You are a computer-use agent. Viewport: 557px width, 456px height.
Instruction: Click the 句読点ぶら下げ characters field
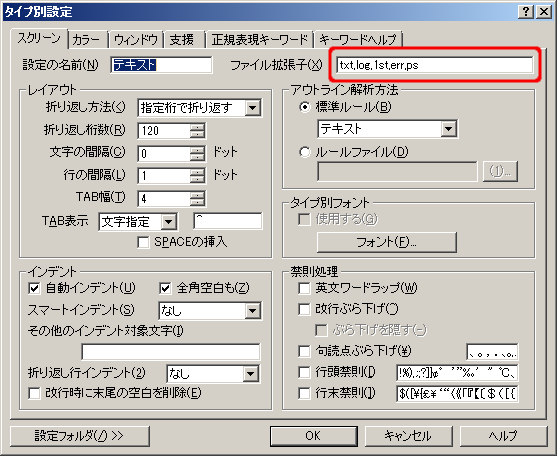492,352
